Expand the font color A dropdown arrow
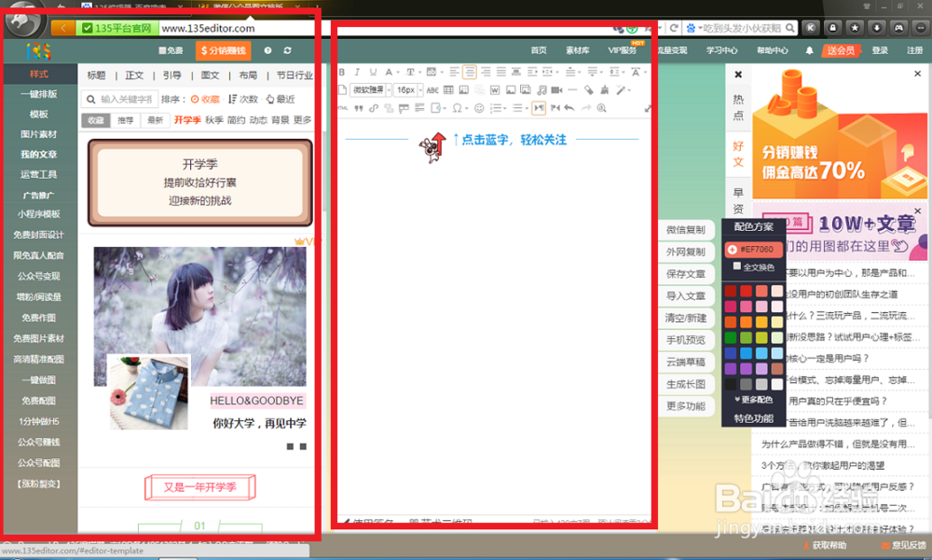Image resolution: width=932 pixels, height=560 pixels. (398, 72)
